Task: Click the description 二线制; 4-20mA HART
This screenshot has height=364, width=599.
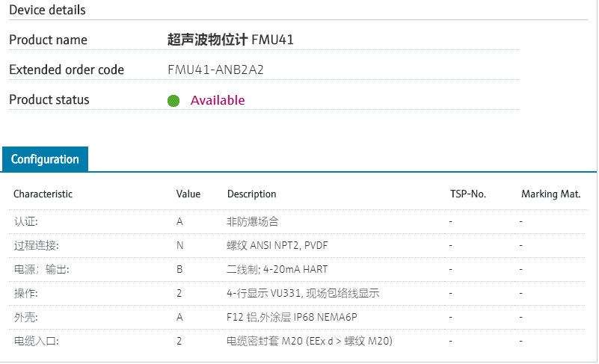Action: (x=277, y=269)
